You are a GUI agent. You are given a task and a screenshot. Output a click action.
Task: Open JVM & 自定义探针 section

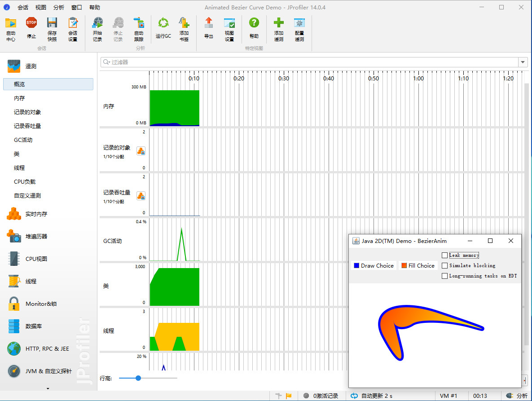tap(48, 371)
